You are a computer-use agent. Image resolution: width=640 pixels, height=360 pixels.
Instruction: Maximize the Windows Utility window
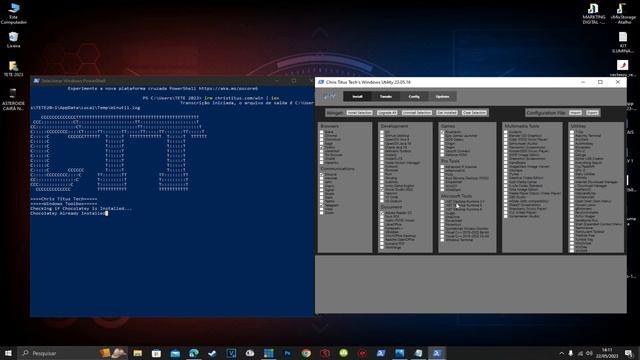point(600,82)
